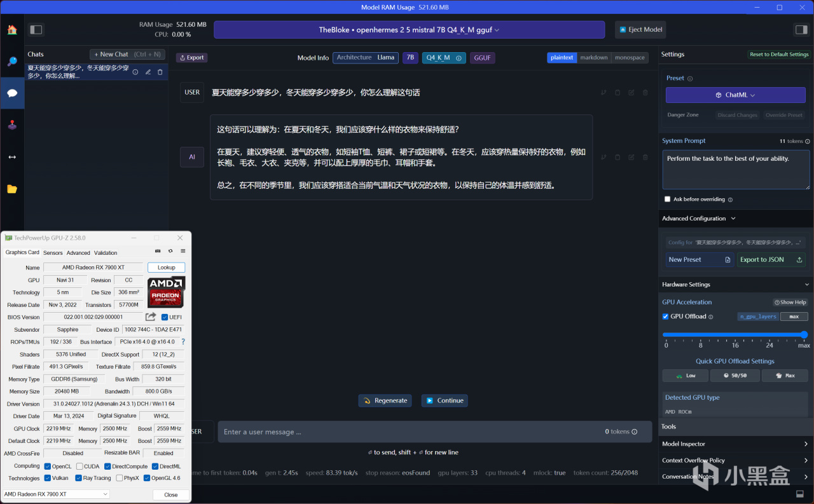Open model Search with the magnifier icon

pos(12,61)
